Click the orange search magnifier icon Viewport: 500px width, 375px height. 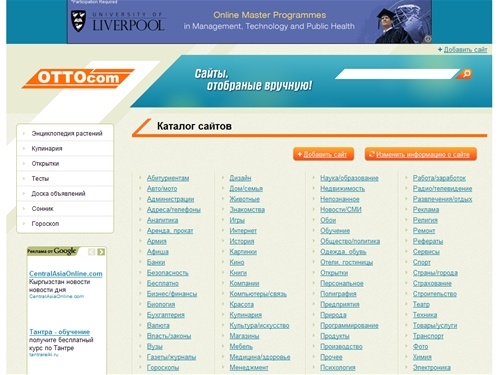click(x=465, y=74)
